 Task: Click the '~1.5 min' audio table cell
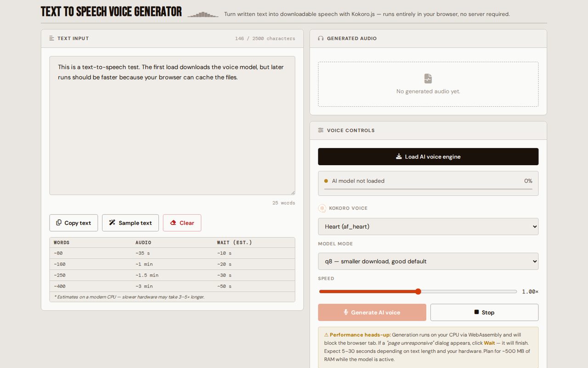147,275
